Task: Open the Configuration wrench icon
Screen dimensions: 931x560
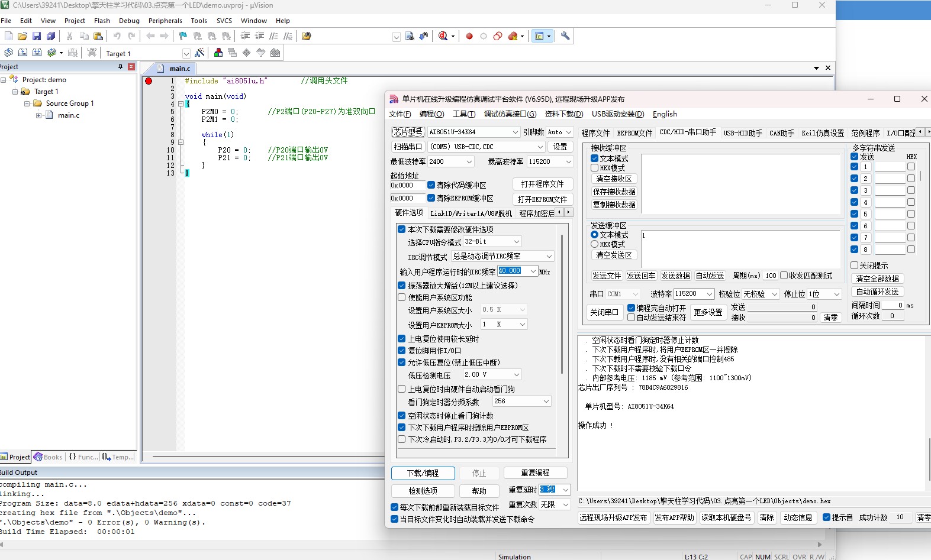Action: click(565, 36)
